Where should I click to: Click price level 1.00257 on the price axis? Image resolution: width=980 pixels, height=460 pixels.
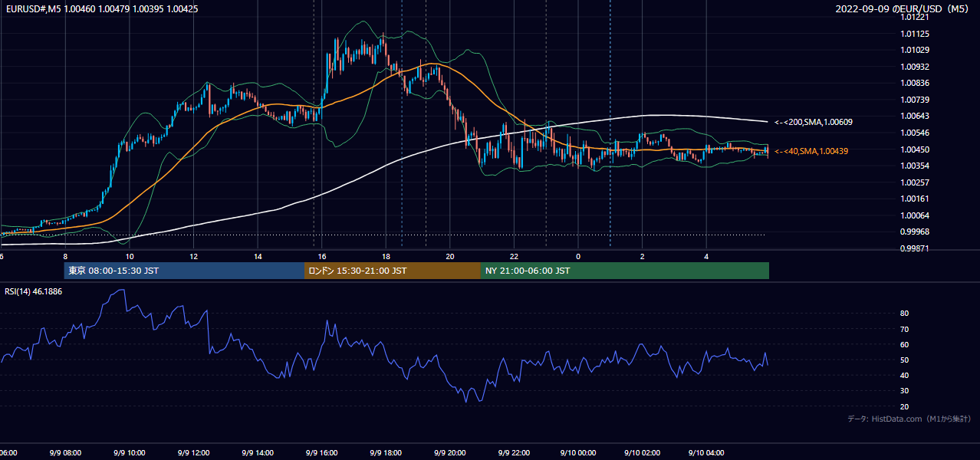click(914, 182)
